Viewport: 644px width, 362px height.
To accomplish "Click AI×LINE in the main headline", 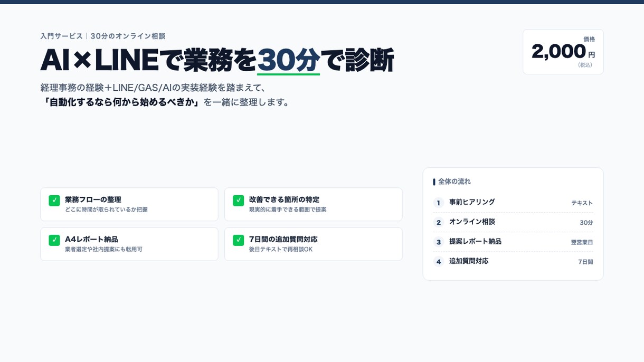I will (100, 60).
